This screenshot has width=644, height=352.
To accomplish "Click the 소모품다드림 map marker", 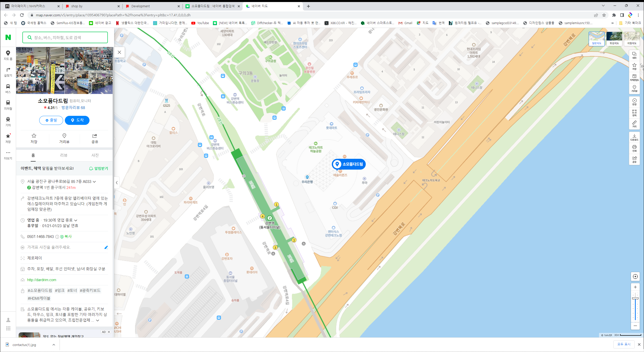I will (349, 164).
